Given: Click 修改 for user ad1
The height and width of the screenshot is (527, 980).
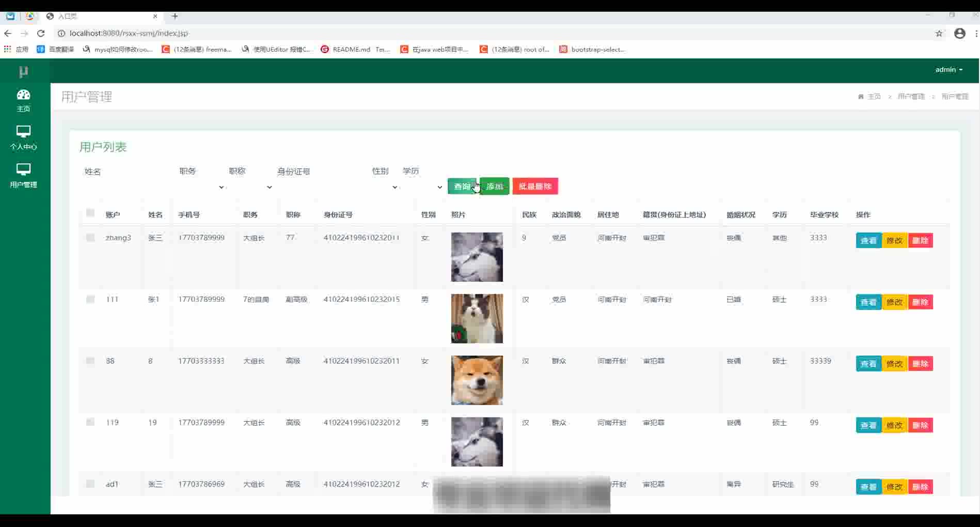Looking at the screenshot, I should coord(894,487).
